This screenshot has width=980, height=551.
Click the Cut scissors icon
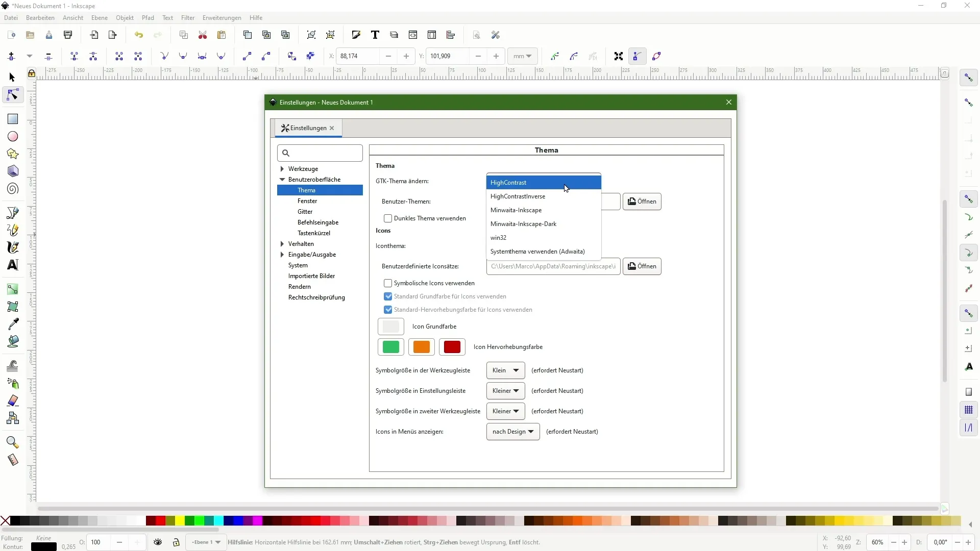203,35
